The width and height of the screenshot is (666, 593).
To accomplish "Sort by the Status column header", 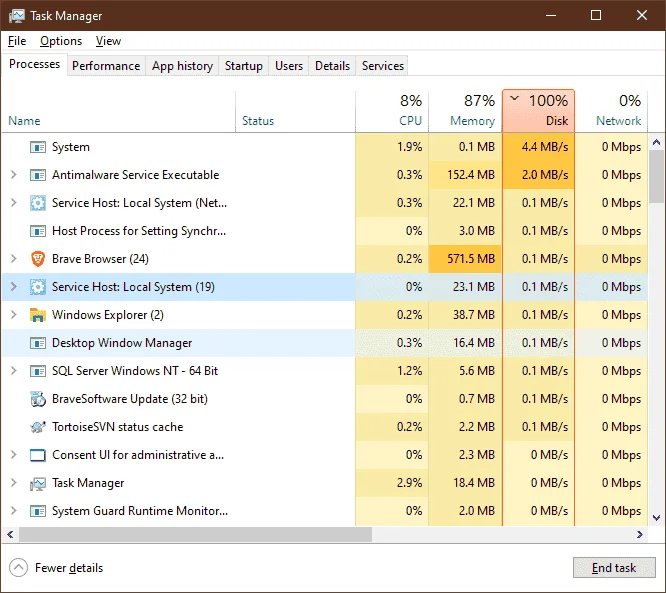I will pos(296,111).
